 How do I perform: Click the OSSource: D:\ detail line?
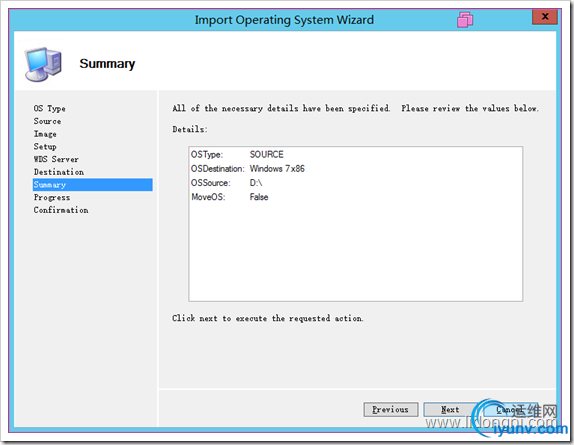[x=226, y=183]
